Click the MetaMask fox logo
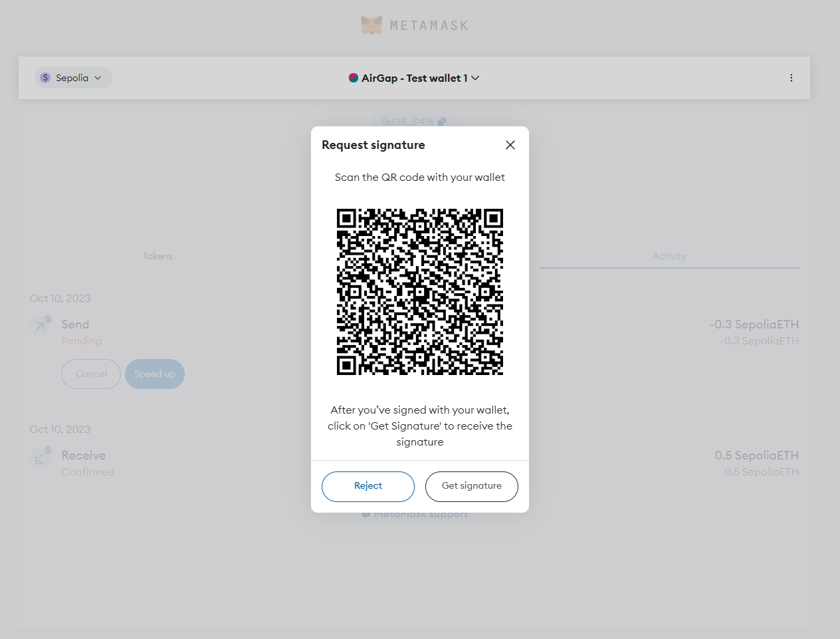840x639 pixels. click(371, 25)
